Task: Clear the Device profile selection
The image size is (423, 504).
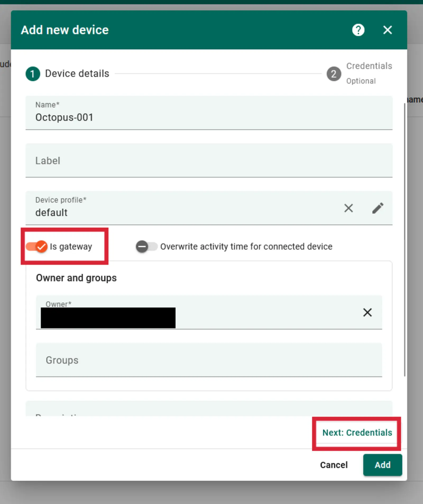Action: click(348, 208)
